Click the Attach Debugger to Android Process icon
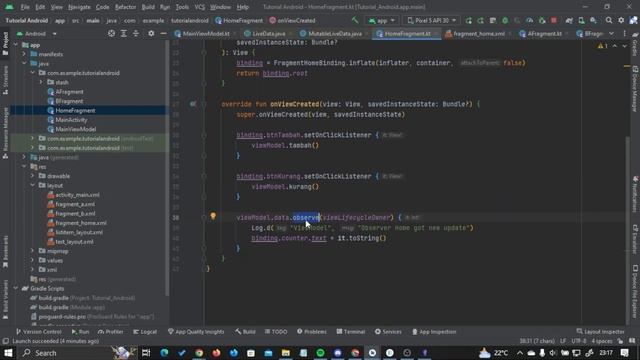 pyautogui.click(x=542, y=20)
